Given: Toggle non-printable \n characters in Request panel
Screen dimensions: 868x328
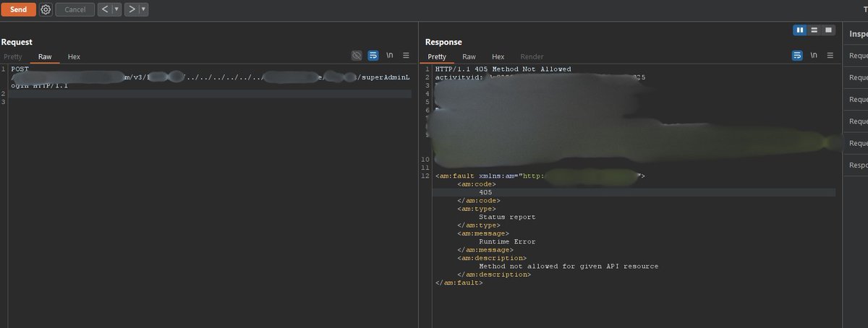Looking at the screenshot, I should 390,56.
